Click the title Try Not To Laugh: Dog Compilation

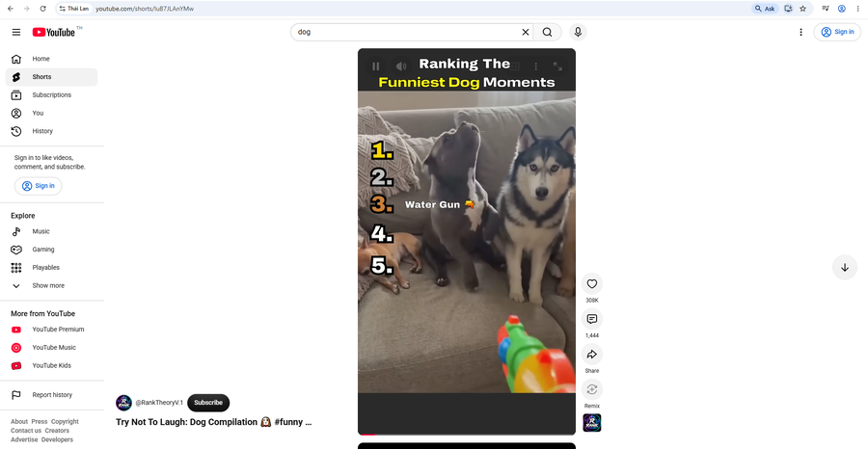pos(214,422)
